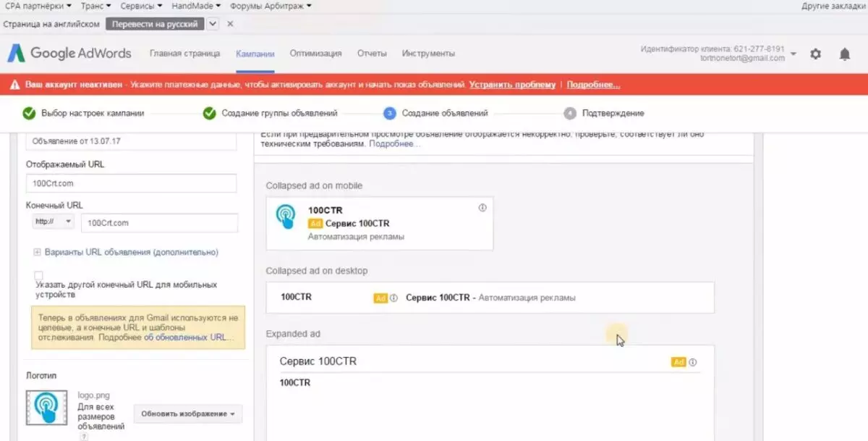Image resolution: width=868 pixels, height=441 pixels.
Task: Open the HandMade bookmarks folder
Action: [197, 6]
